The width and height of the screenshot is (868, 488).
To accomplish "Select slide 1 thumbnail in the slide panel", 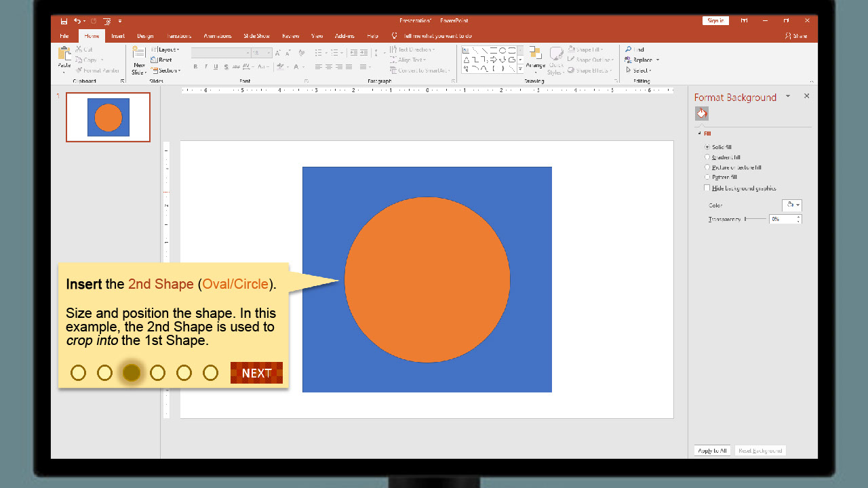I will [x=108, y=118].
